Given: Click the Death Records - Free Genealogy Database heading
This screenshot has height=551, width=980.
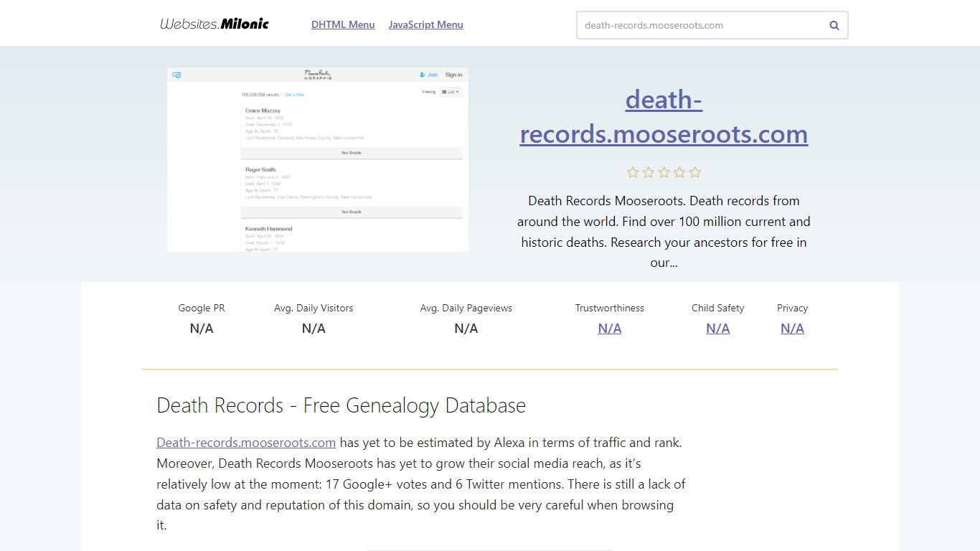Looking at the screenshot, I should point(341,405).
